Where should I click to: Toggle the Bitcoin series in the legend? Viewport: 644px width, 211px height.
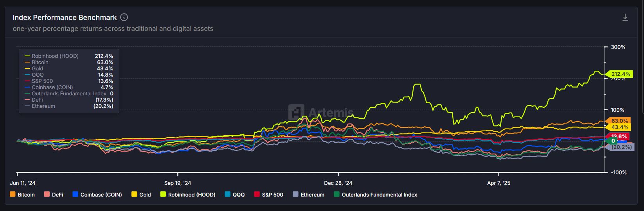coord(22,195)
